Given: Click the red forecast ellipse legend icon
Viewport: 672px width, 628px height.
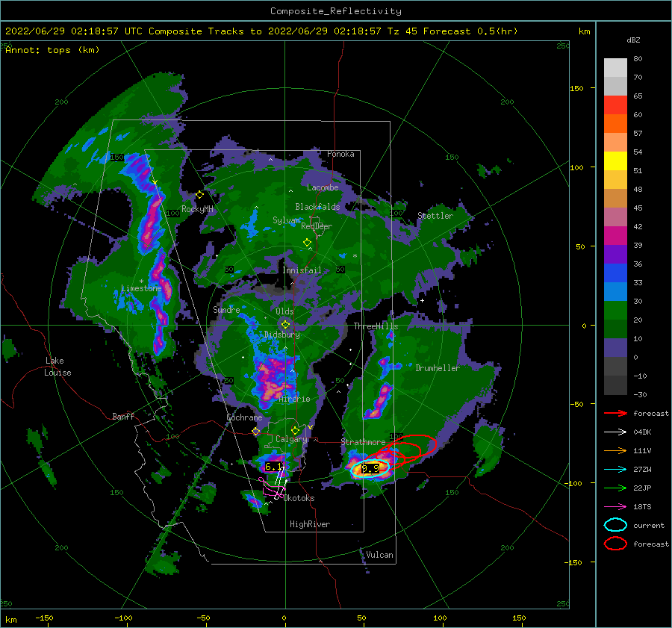Looking at the screenshot, I should [x=615, y=544].
